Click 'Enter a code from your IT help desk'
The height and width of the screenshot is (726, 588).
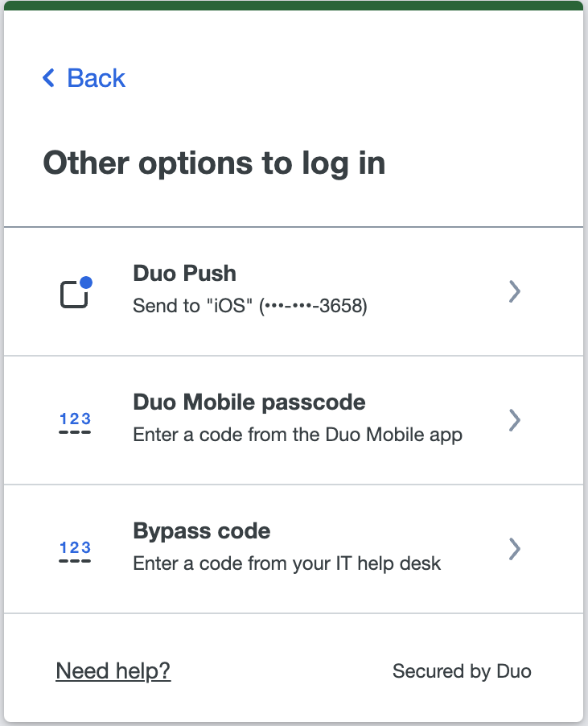pos(286,563)
